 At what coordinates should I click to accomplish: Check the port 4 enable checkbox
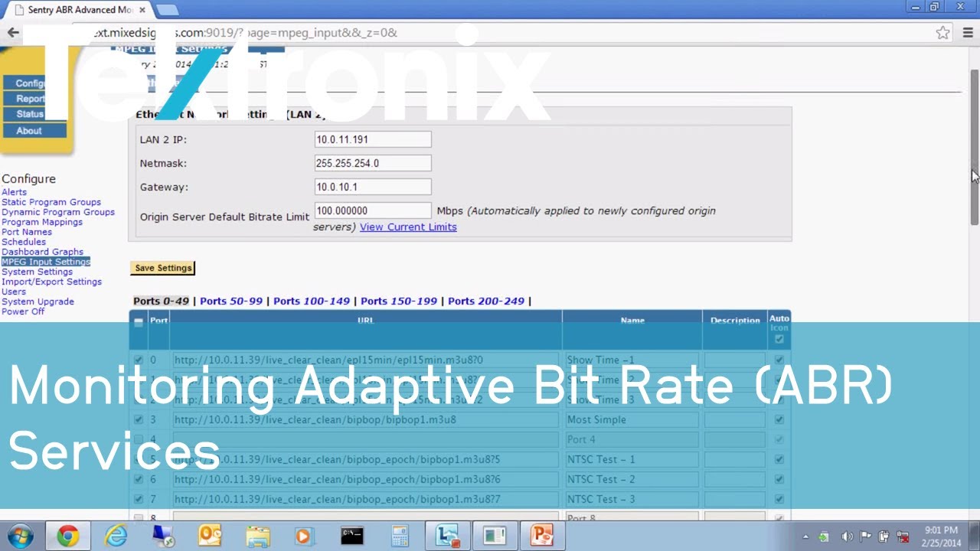139,439
